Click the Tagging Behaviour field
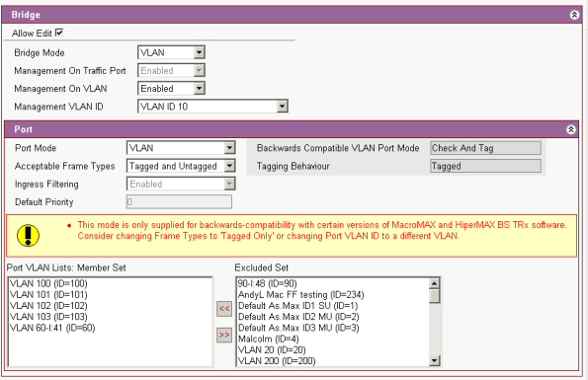This screenshot has width=588, height=380. [x=485, y=166]
